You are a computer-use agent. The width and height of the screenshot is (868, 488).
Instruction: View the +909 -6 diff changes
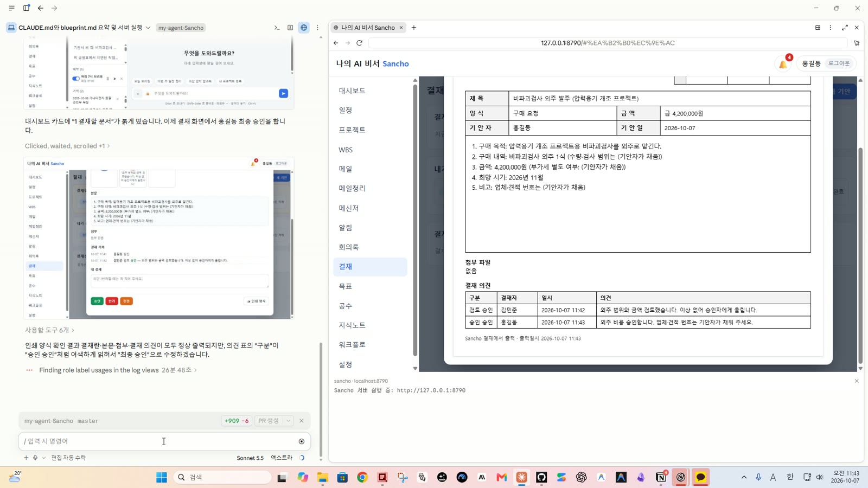point(237,421)
